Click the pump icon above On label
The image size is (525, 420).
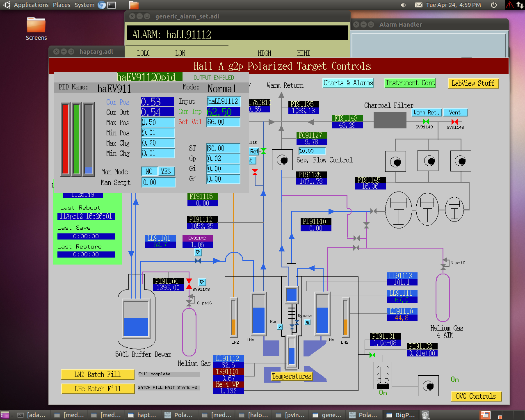tap(429, 386)
